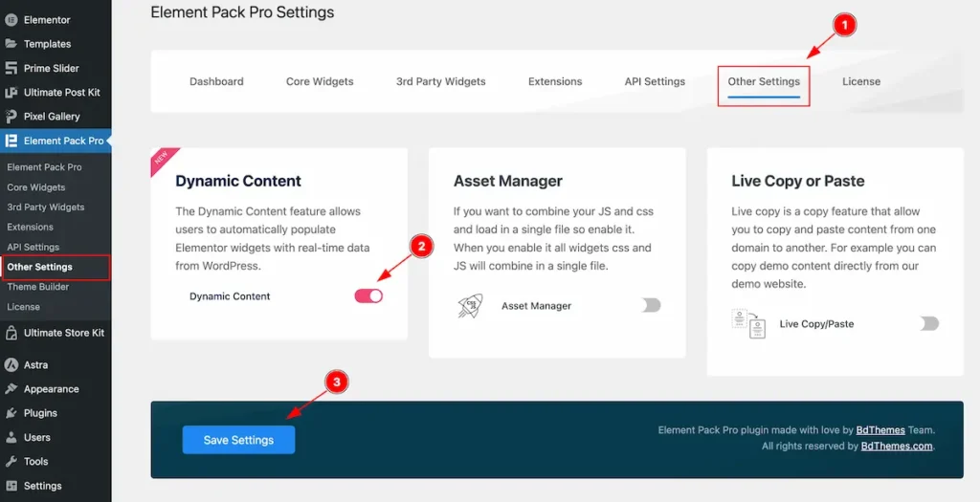Click the Live Copy/Paste document icon
This screenshot has width=980, height=502.
[x=746, y=323]
